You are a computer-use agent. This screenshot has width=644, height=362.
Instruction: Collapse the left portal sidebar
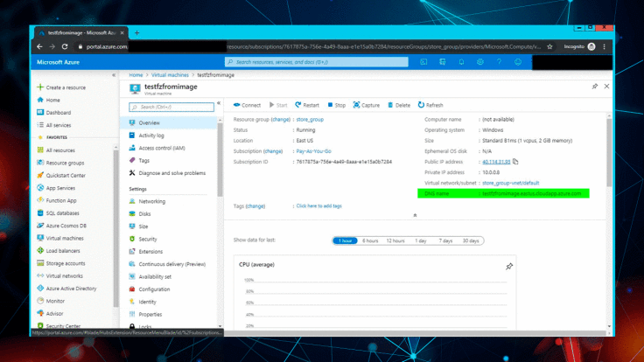pyautogui.click(x=113, y=76)
